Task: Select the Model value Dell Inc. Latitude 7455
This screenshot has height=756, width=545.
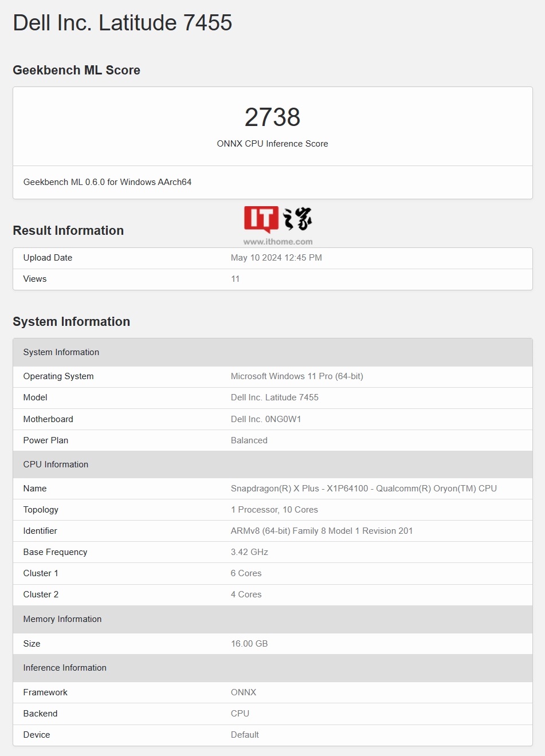Action: click(275, 397)
